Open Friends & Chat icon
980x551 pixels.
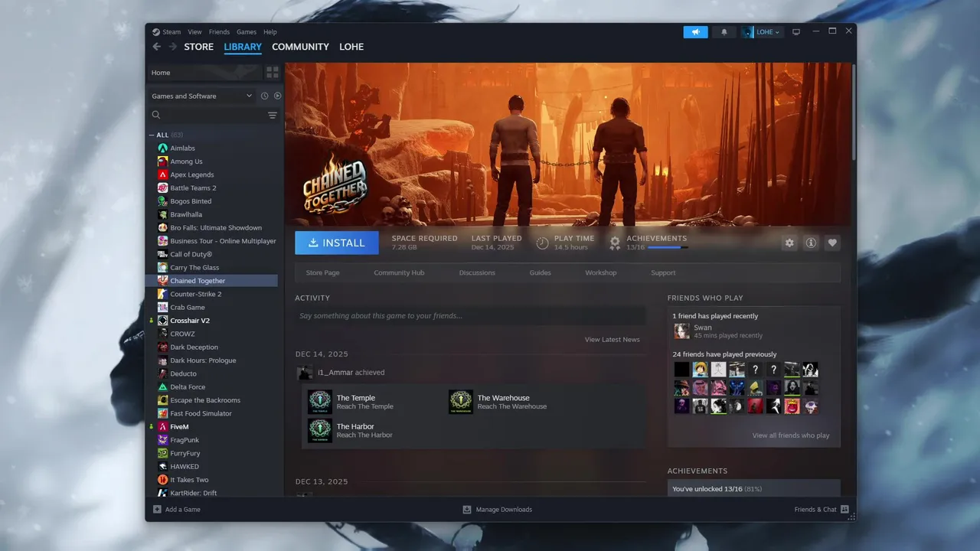844,509
